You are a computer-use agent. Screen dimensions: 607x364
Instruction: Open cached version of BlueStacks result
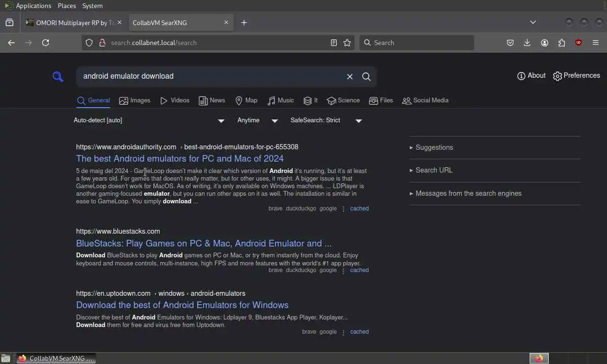pos(359,270)
